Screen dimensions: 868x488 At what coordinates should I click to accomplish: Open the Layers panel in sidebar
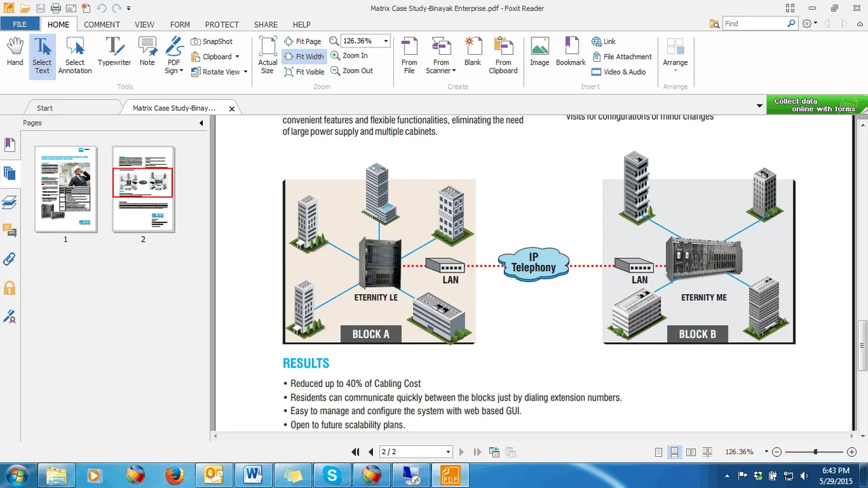pos(9,202)
